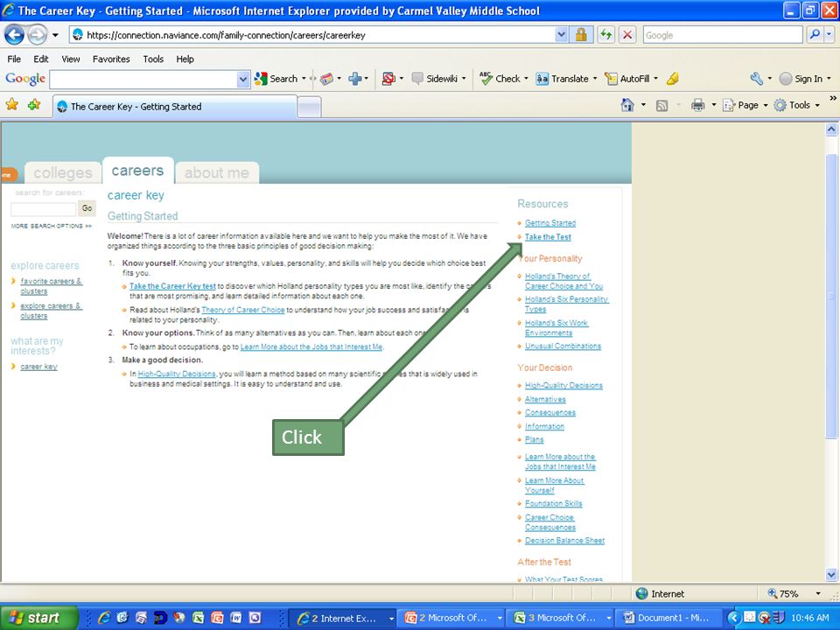
Task: Click the security padlock icon in address bar
Action: (x=581, y=35)
